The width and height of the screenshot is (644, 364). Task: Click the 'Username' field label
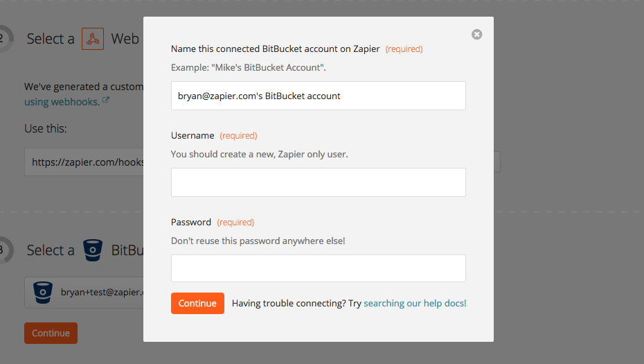click(193, 135)
